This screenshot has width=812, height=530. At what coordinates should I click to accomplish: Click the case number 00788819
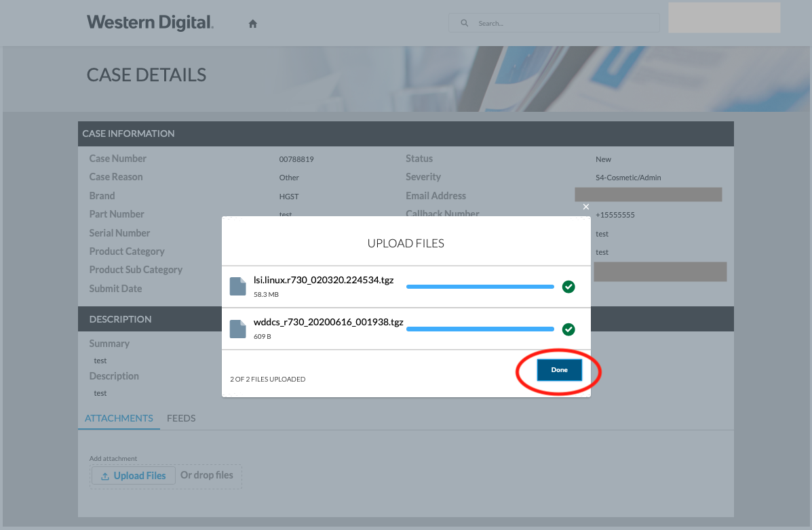296,160
